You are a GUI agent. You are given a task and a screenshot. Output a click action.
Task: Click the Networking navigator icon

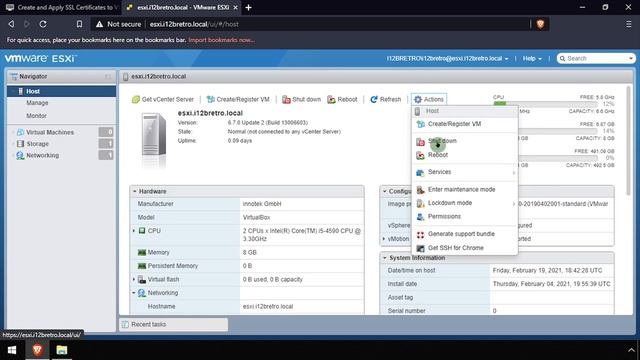(20, 156)
